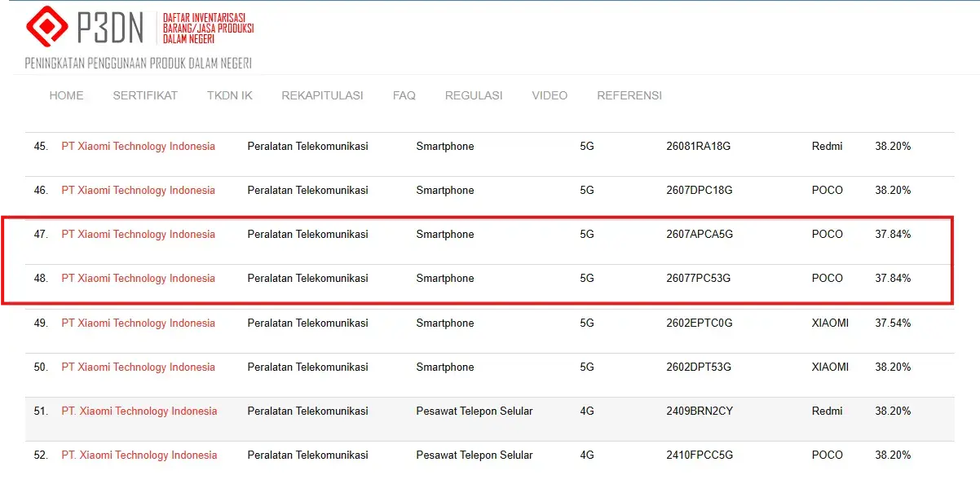Select model number 2410FPCC5G

[700, 455]
